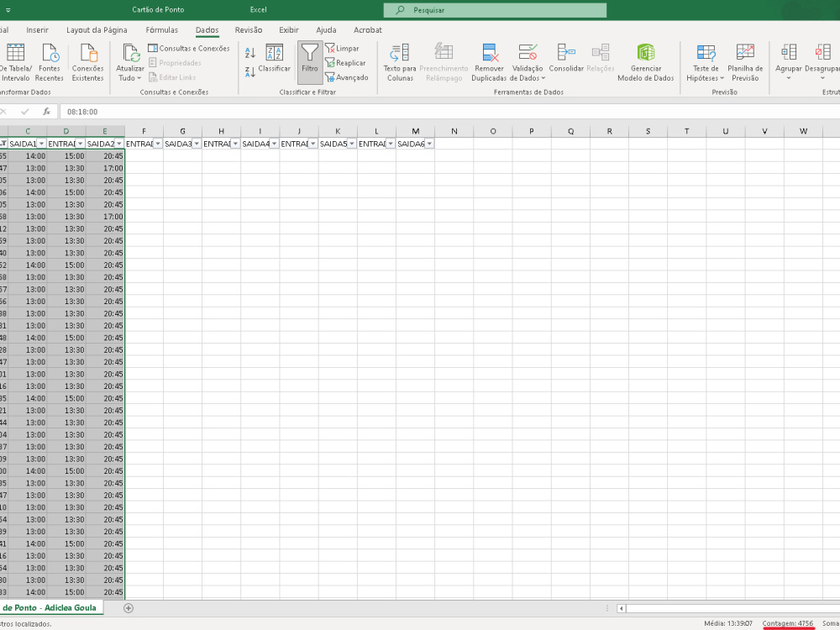Reapply the filter with Reaplicar

pos(345,63)
